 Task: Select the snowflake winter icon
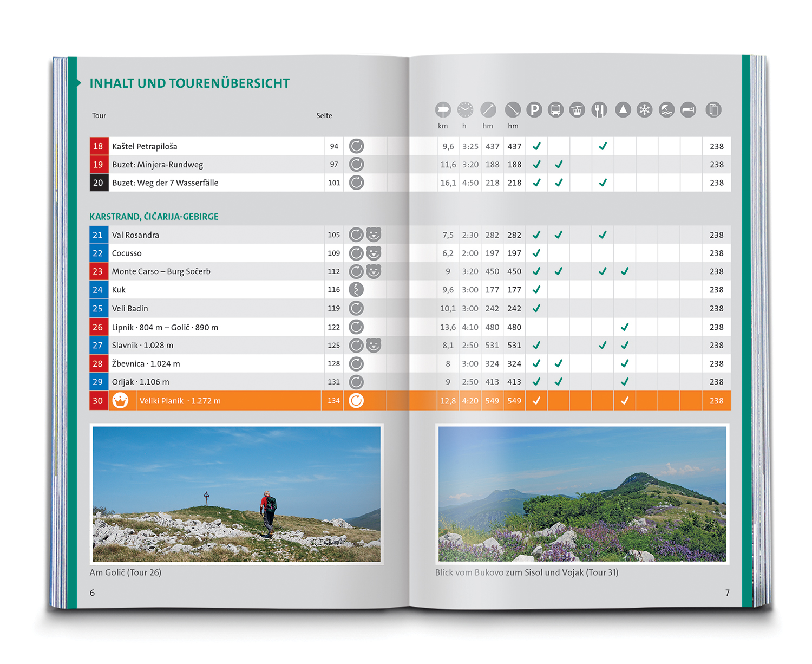(644, 110)
